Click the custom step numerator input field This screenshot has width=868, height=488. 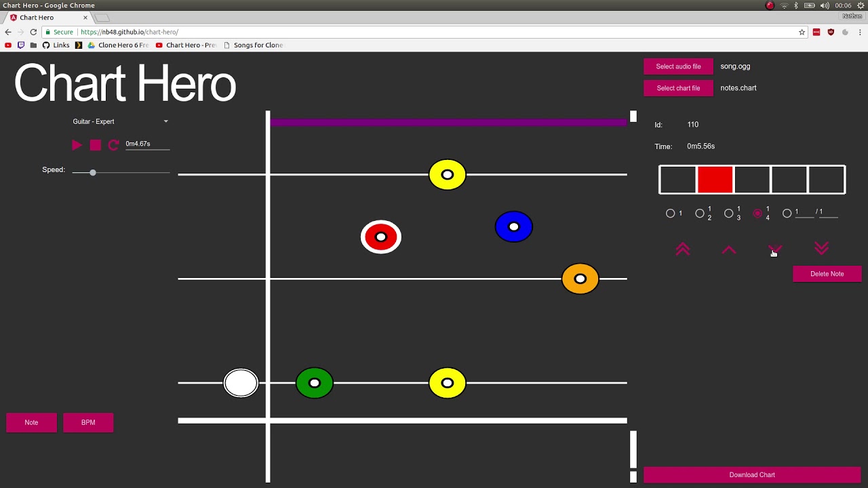coord(804,212)
